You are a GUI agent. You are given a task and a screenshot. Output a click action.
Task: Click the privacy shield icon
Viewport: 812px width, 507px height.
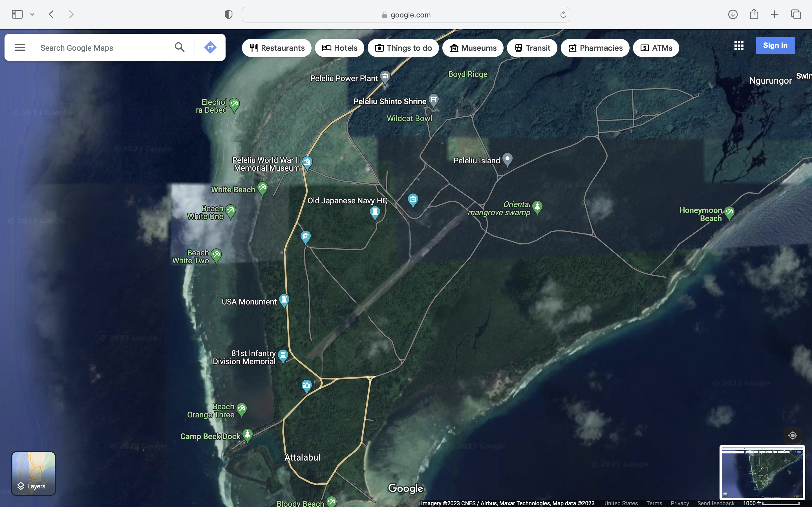(x=228, y=14)
